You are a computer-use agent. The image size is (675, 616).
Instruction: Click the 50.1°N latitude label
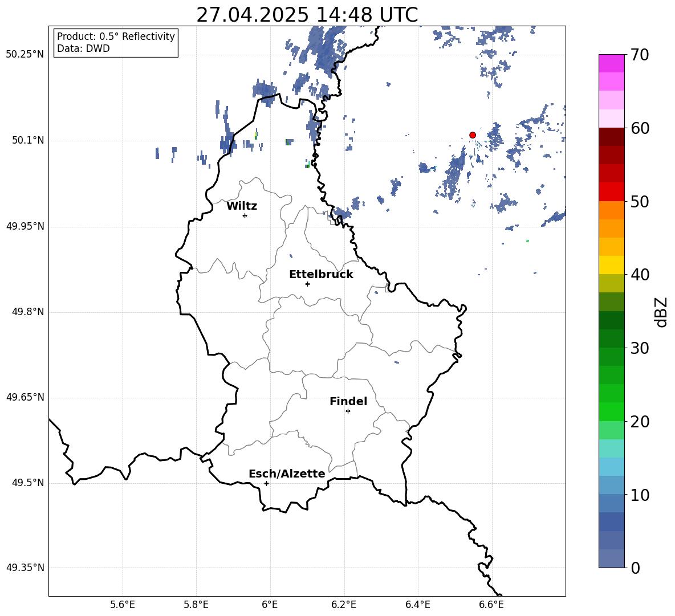click(28, 141)
